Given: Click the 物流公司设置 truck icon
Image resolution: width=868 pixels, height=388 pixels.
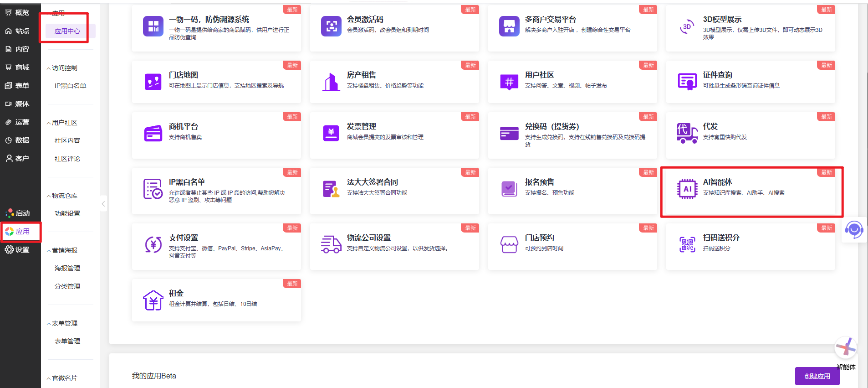Looking at the screenshot, I should [x=331, y=244].
